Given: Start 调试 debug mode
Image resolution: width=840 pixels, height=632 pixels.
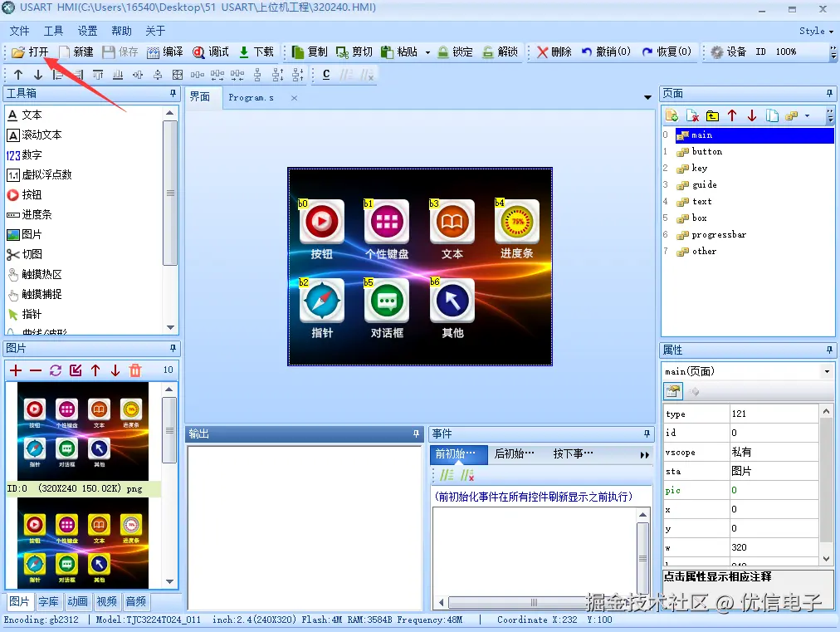Looking at the screenshot, I should pos(211,51).
